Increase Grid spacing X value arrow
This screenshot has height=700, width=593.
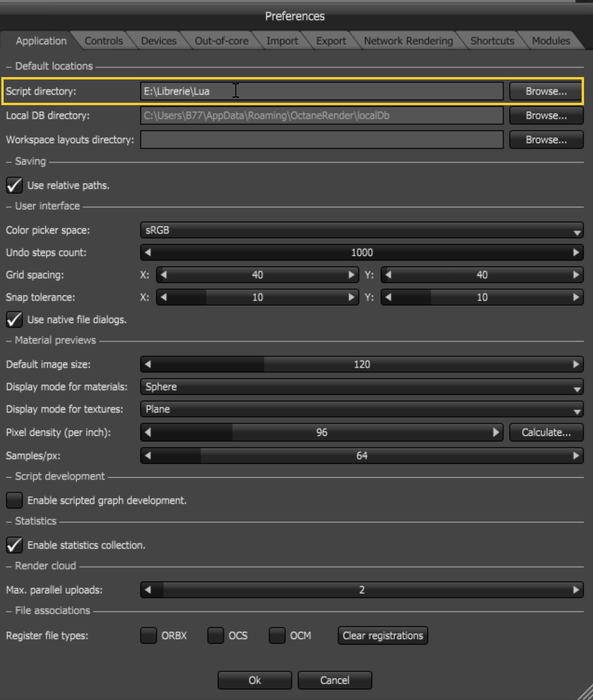tap(351, 275)
